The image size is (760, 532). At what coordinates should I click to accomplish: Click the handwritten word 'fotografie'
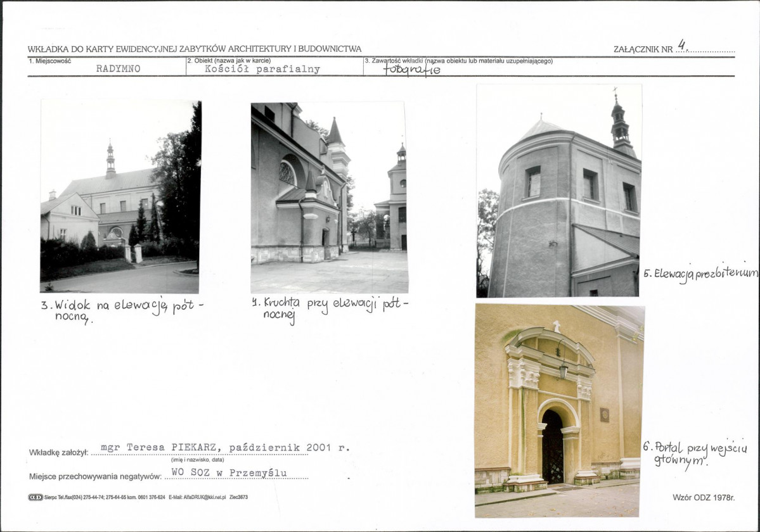pos(412,70)
